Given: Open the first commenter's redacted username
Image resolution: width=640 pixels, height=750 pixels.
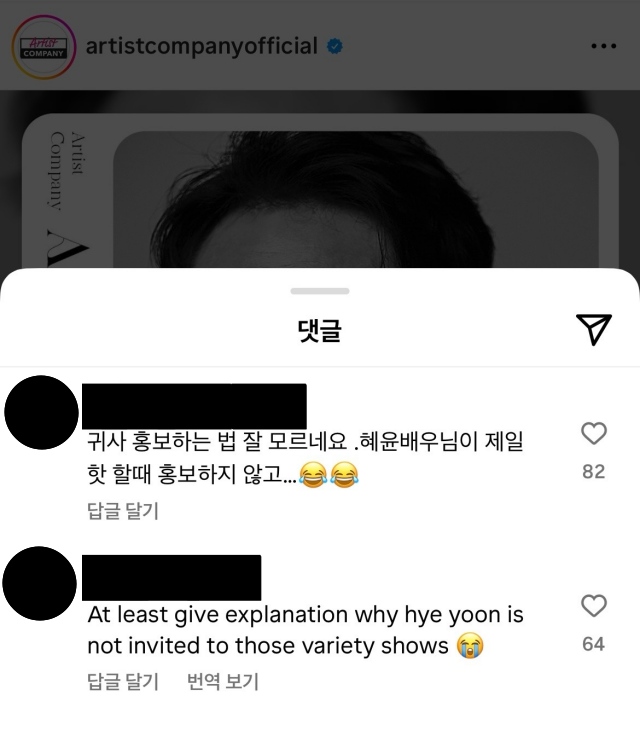Looking at the screenshot, I should click(194, 406).
